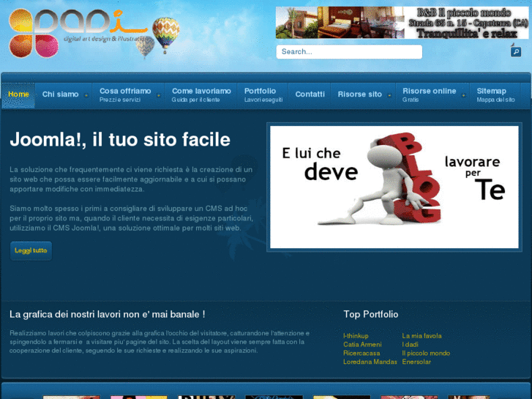Screen dimensions: 532x399
Task: Open the La mia favola link
Action: click(422, 336)
